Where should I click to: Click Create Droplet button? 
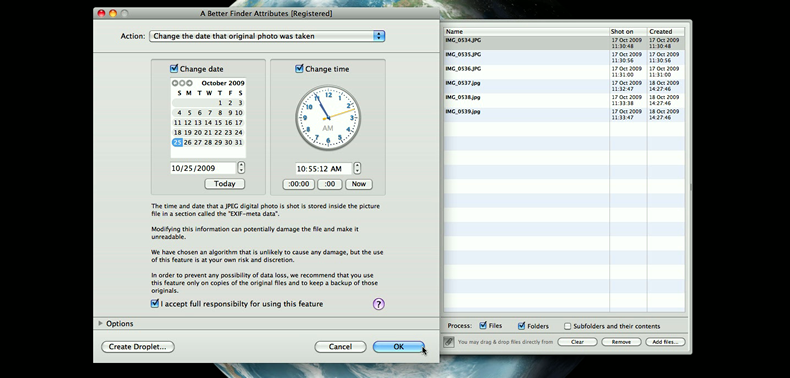click(x=138, y=347)
